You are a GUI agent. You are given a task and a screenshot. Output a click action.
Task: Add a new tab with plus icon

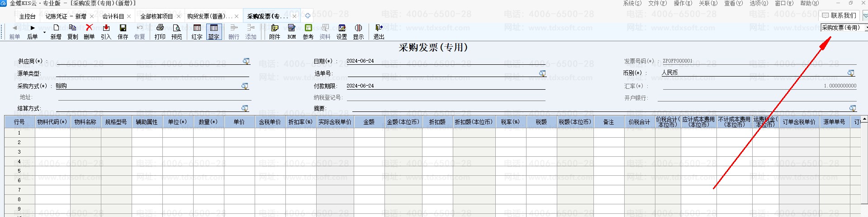(x=308, y=16)
